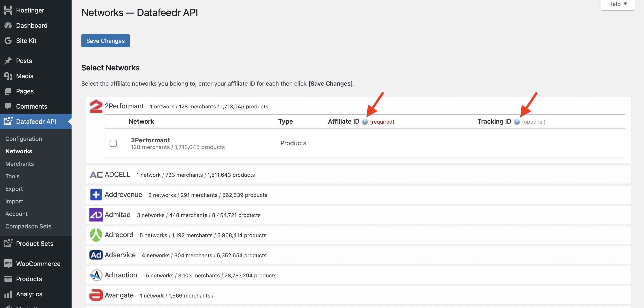Click the Pages document icon
Viewport: 644px width, 308px height.
point(8,91)
